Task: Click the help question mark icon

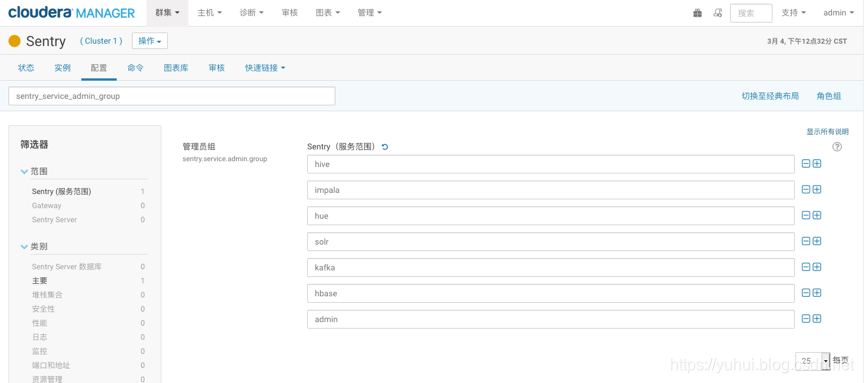Action: coord(837,147)
